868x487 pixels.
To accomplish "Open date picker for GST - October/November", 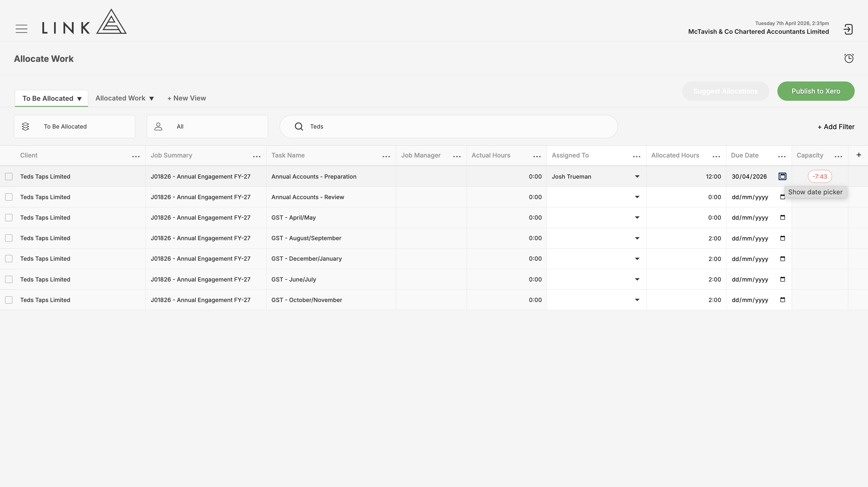I will pos(783,300).
